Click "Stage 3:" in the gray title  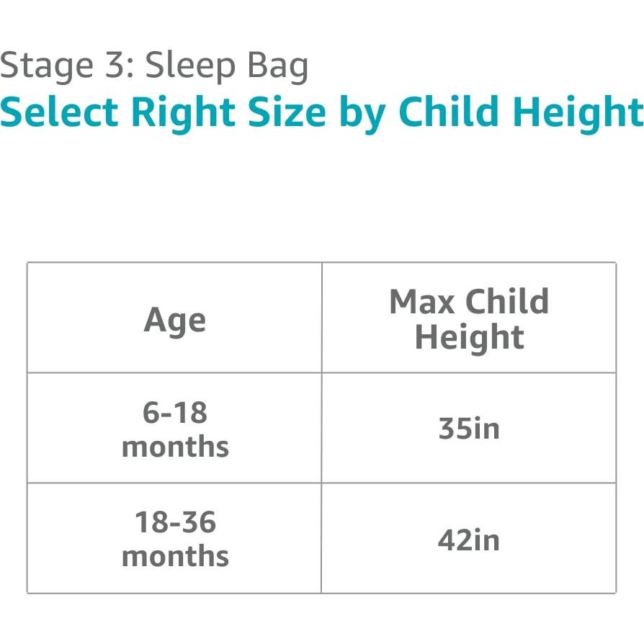[66, 66]
